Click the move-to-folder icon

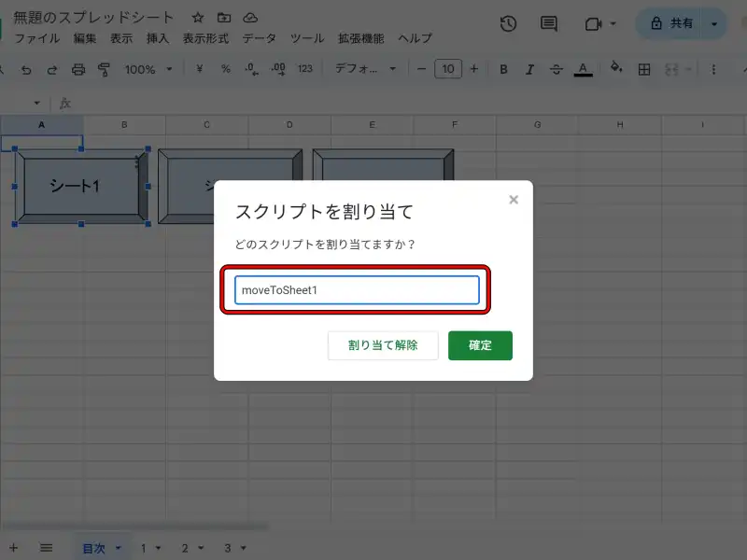pyautogui.click(x=224, y=18)
